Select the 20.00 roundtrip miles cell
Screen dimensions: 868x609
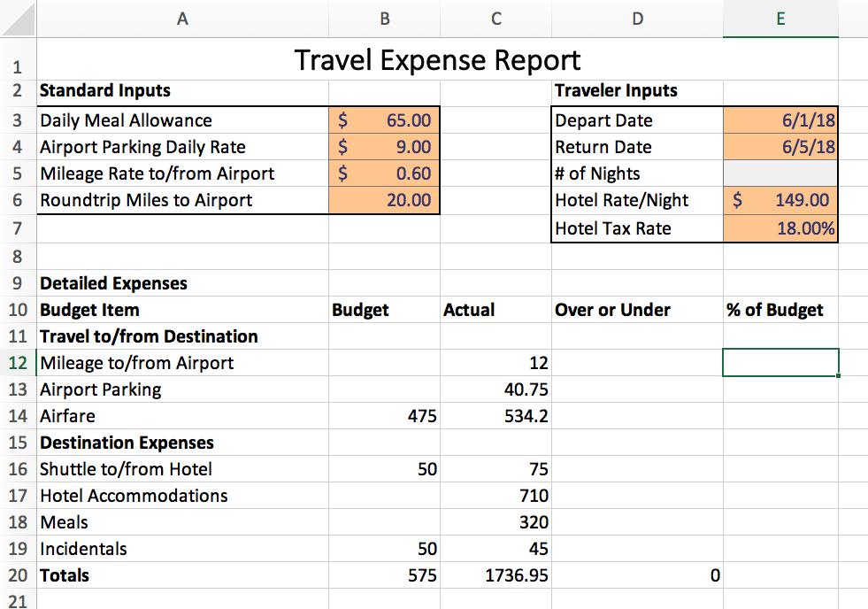click(385, 200)
